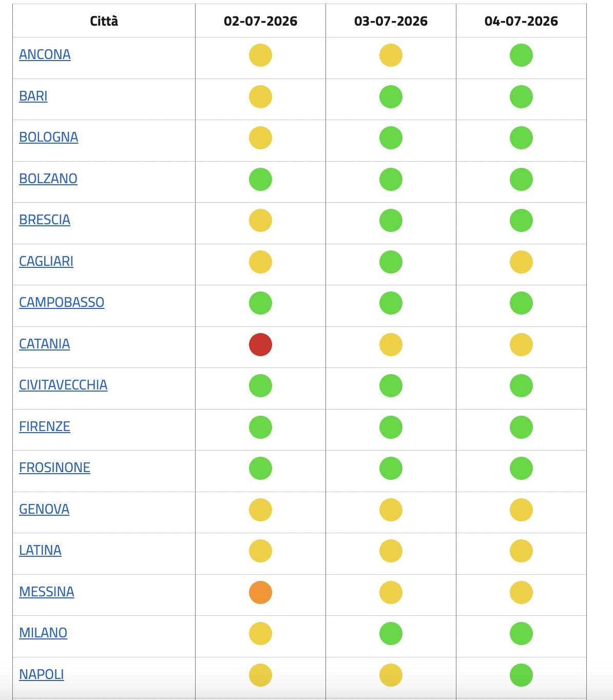Screen dimensions: 613x700
Task: Select the BOLOGNA link
Action: [49, 137]
